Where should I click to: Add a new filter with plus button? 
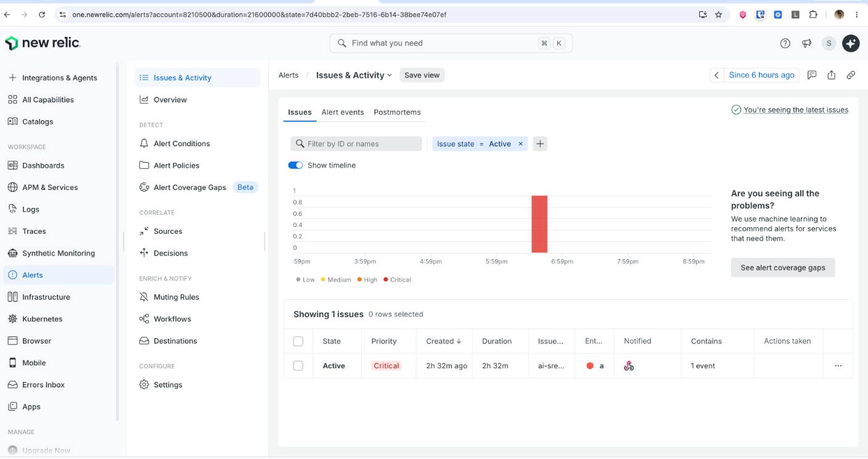pyautogui.click(x=540, y=144)
